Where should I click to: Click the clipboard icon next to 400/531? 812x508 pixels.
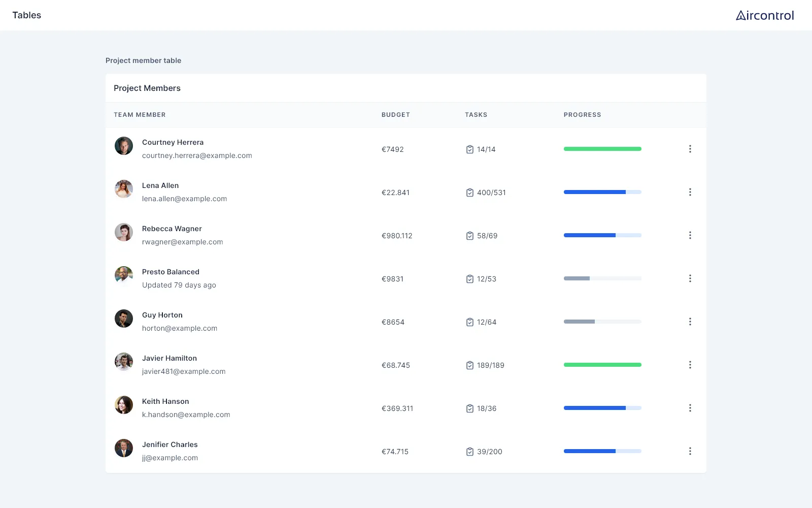470,193
